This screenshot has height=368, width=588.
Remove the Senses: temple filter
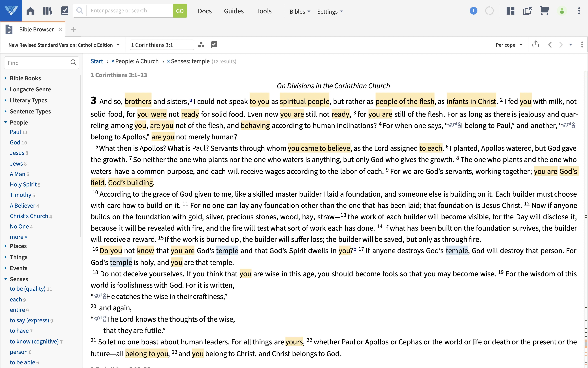168,61
